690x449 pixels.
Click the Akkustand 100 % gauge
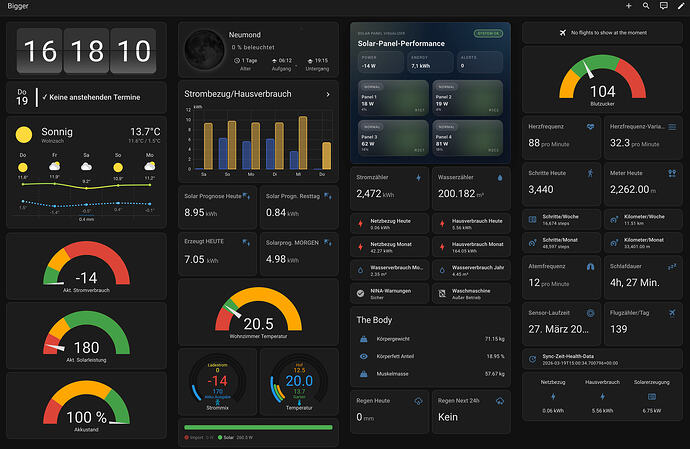(86, 406)
